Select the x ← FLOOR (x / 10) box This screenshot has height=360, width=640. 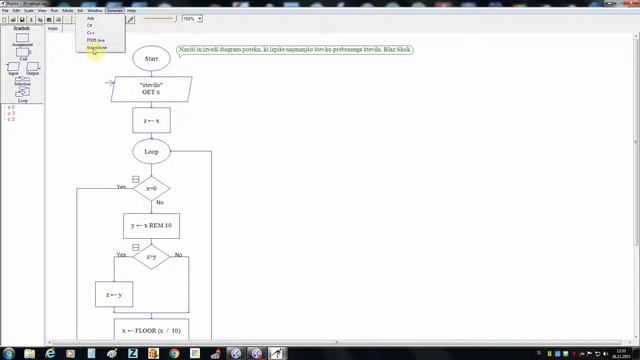click(x=151, y=330)
